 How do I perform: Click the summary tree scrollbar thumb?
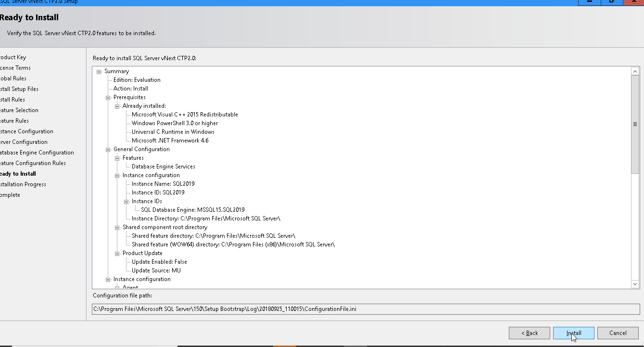coord(635,124)
